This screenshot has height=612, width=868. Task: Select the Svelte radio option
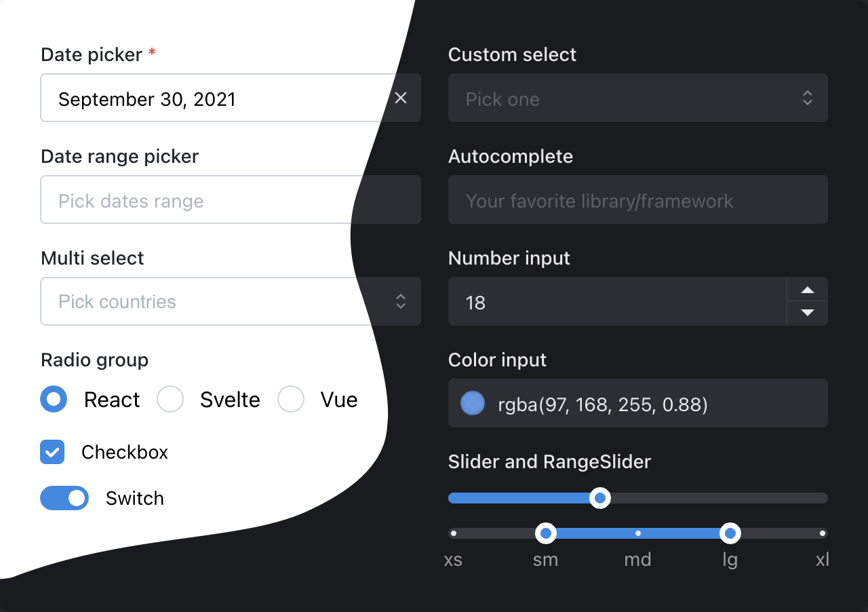coord(170,399)
